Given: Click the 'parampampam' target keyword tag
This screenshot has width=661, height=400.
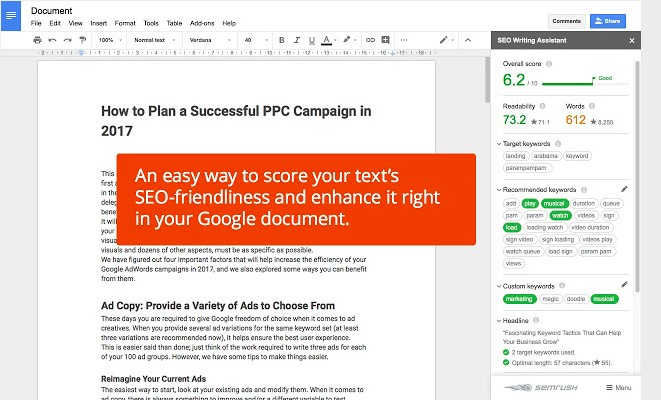Looking at the screenshot, I should tap(527, 168).
